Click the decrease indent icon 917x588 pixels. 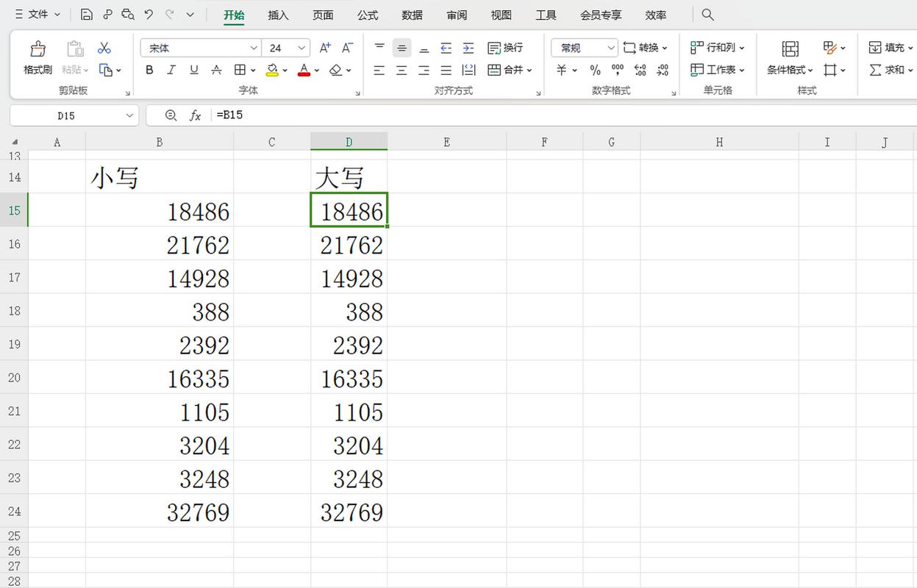click(x=446, y=48)
